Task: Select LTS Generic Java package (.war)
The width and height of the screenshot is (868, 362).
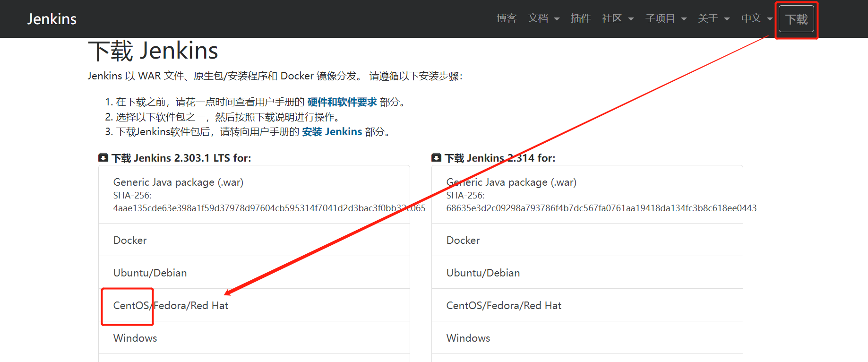Action: [x=254, y=194]
